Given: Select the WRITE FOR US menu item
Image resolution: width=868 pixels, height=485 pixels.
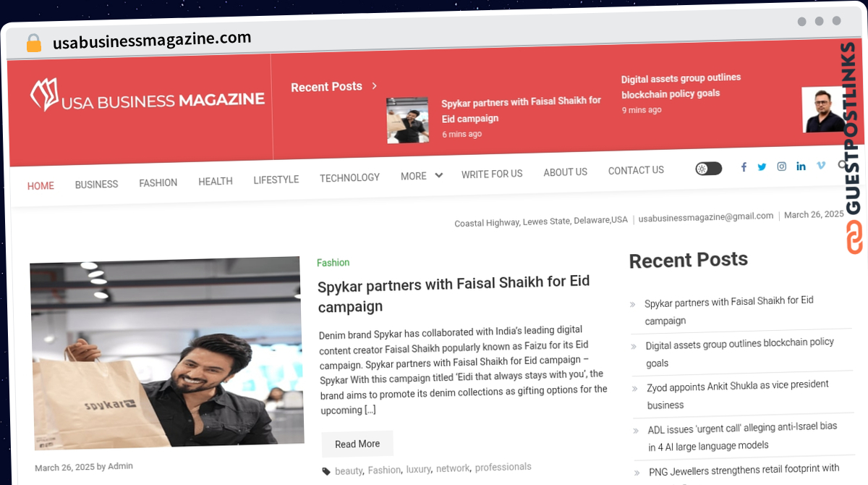Looking at the screenshot, I should pyautogui.click(x=492, y=174).
